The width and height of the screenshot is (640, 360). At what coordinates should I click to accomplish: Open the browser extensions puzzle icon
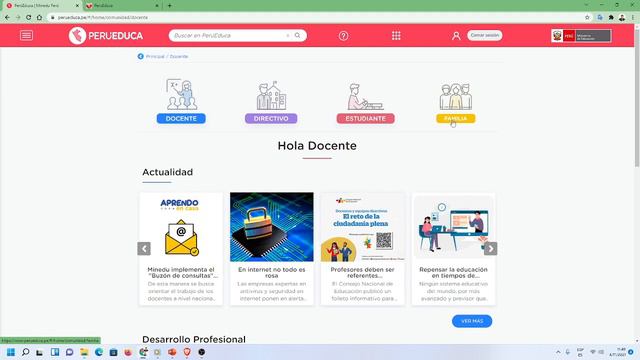click(x=611, y=17)
